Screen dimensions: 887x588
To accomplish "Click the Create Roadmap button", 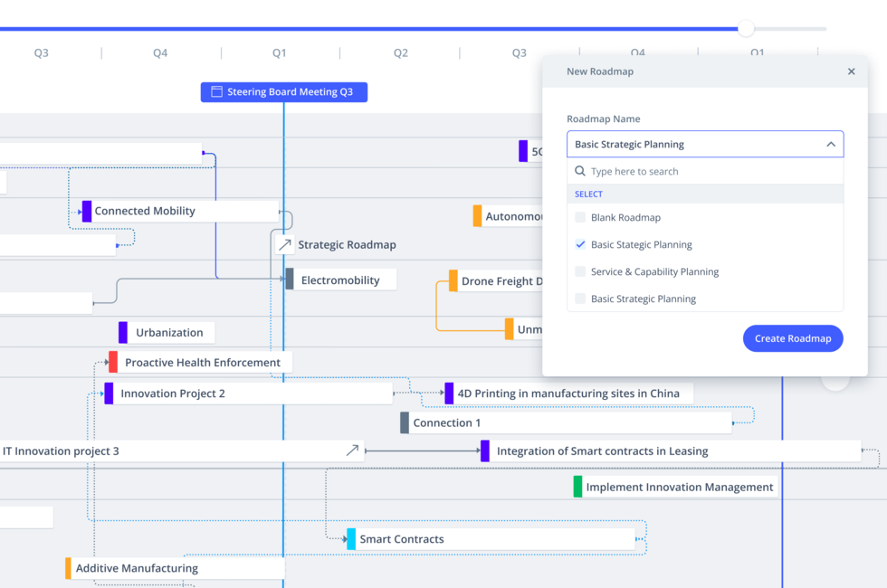I will 793,338.
